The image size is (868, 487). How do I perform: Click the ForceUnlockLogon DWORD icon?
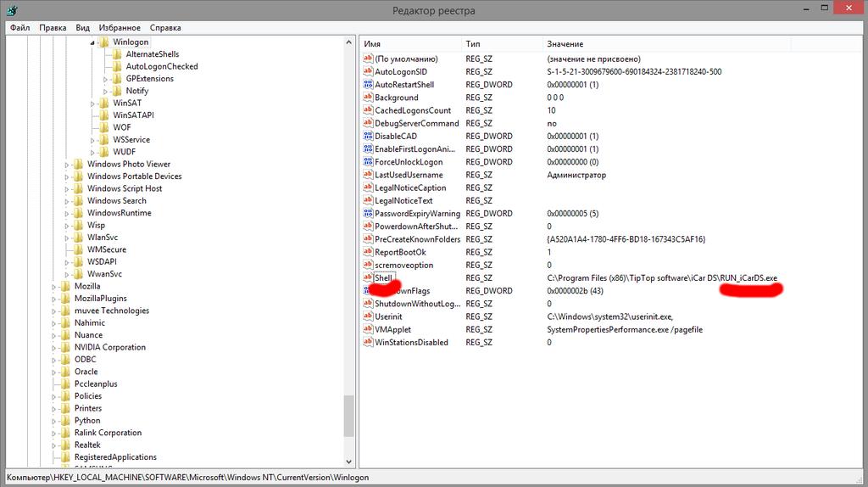(x=368, y=162)
